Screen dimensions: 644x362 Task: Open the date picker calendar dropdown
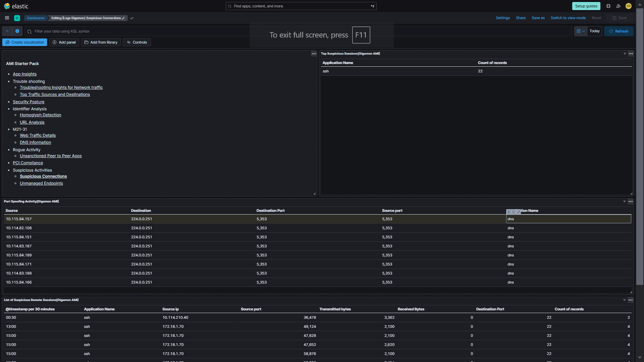(581, 31)
